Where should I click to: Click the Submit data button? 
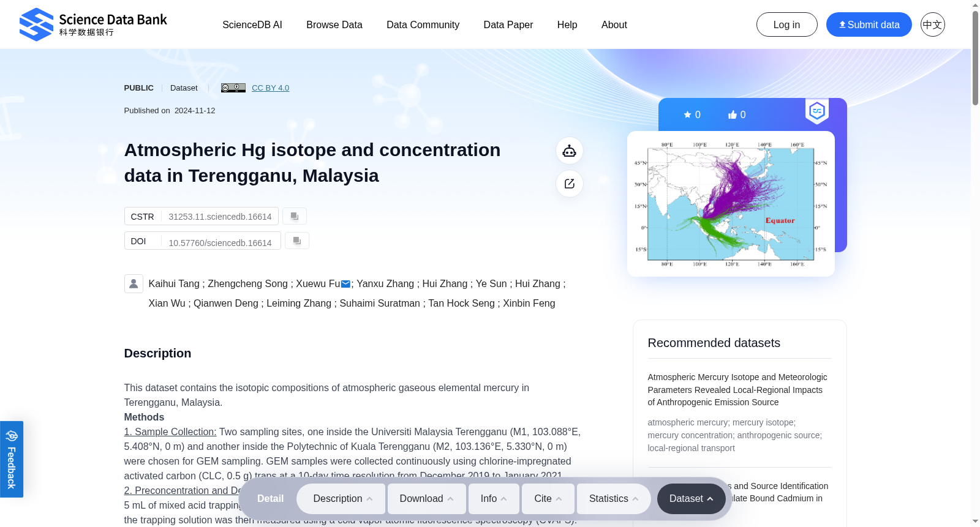coord(869,24)
